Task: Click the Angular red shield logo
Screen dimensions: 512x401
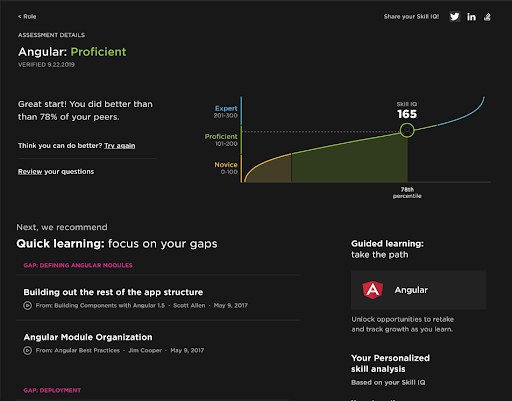Action: [x=373, y=290]
